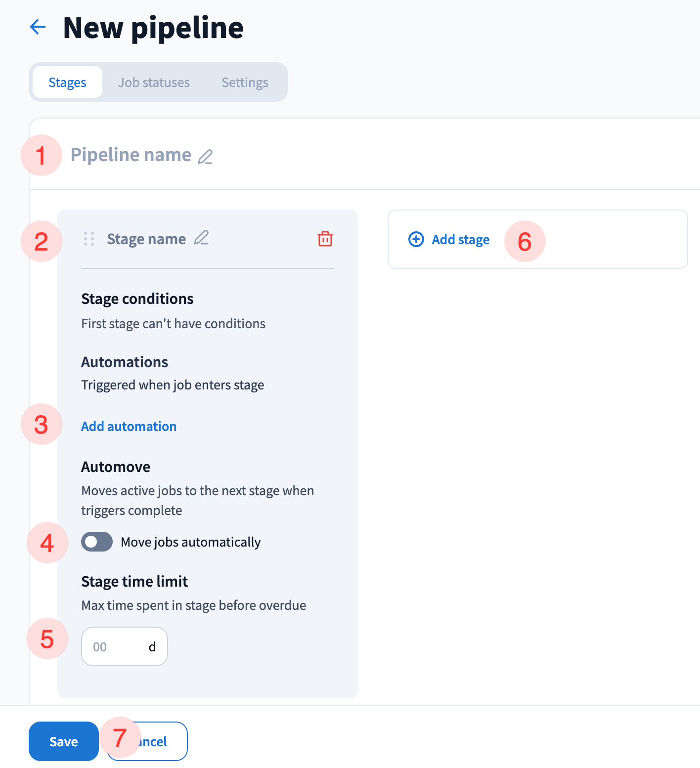Click the stage drag handle dots
The image size is (700, 768).
coord(89,239)
